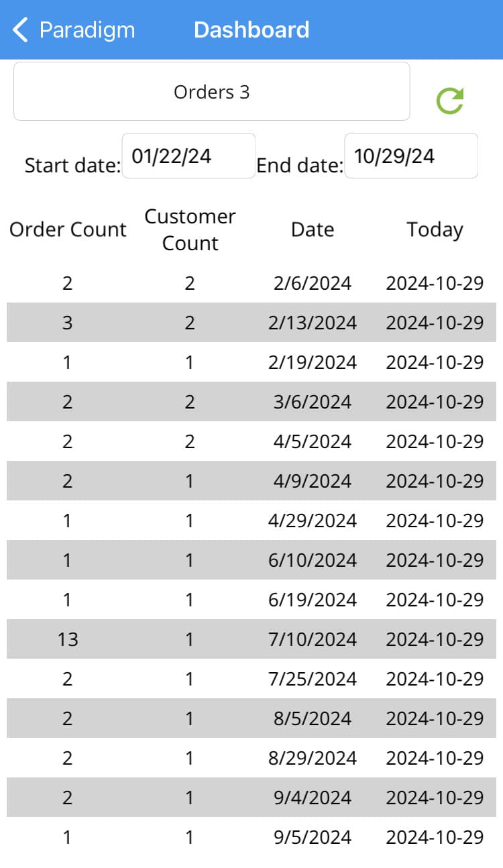The height and width of the screenshot is (868, 503).
Task: Click the Customer Count column header
Action: 190,229
